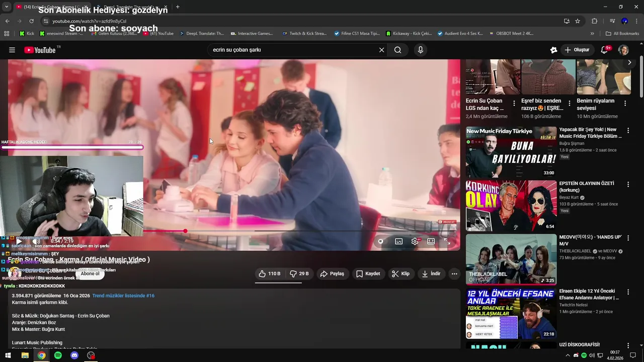Open Discord from the taskbar
Screen dimensions: 644x362
click(74, 355)
